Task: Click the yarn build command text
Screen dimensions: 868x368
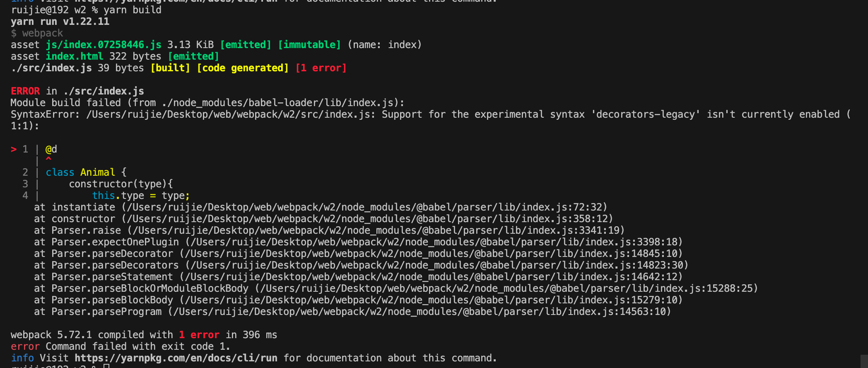Action: [133, 10]
